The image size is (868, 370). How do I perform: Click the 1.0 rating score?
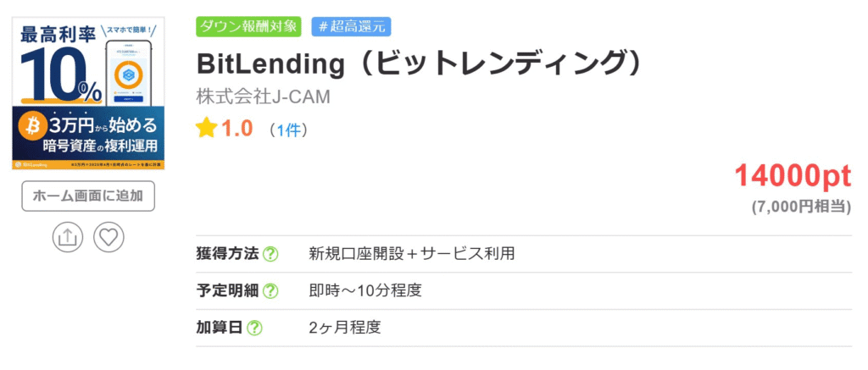pyautogui.click(x=237, y=129)
